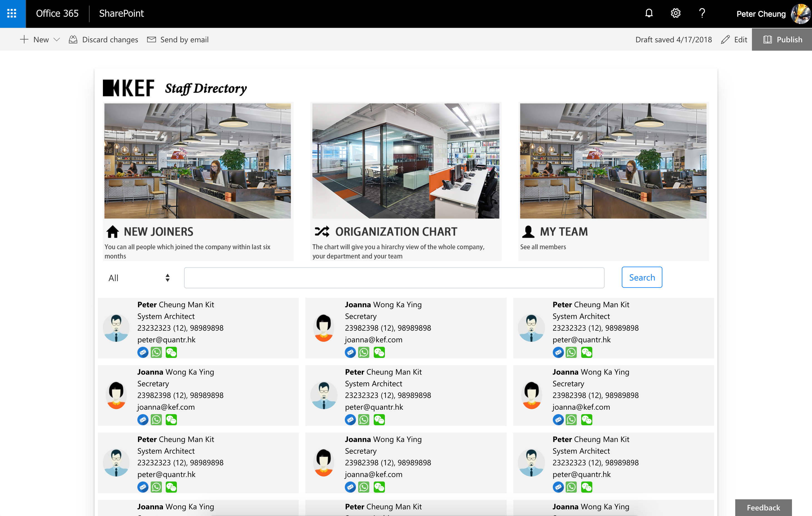Open Peter Cheung's profile picture menu

(x=800, y=14)
